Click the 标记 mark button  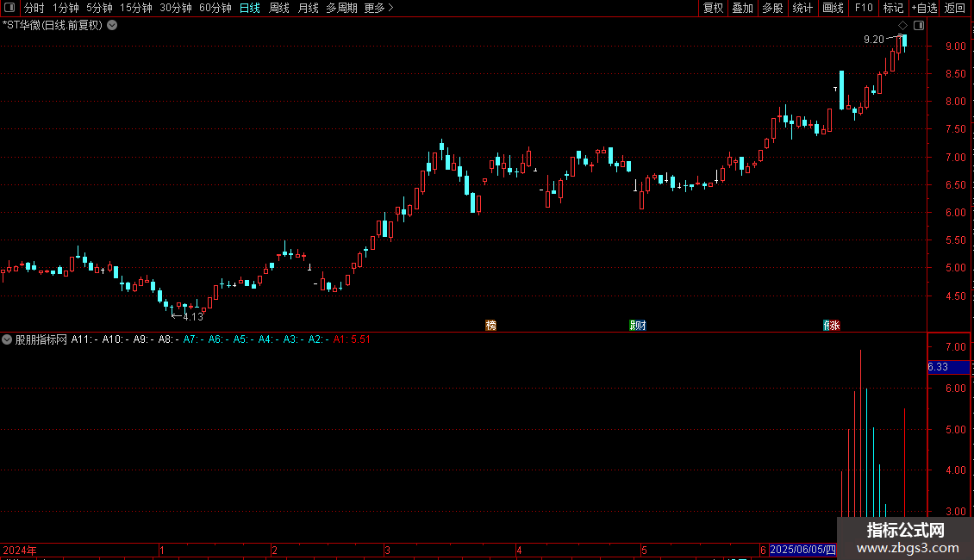(x=893, y=8)
